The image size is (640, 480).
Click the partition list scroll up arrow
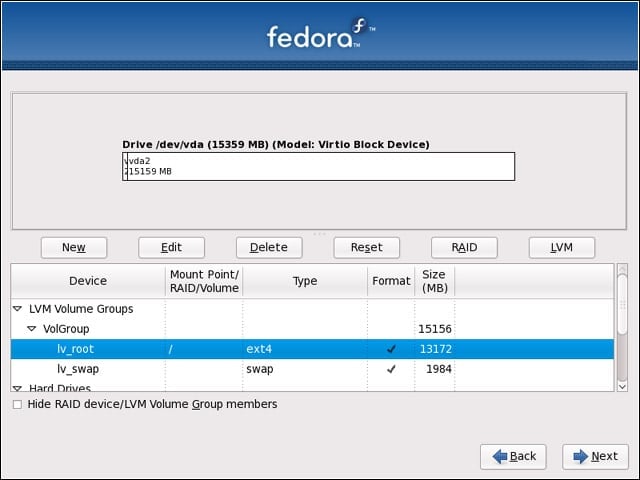(622, 269)
